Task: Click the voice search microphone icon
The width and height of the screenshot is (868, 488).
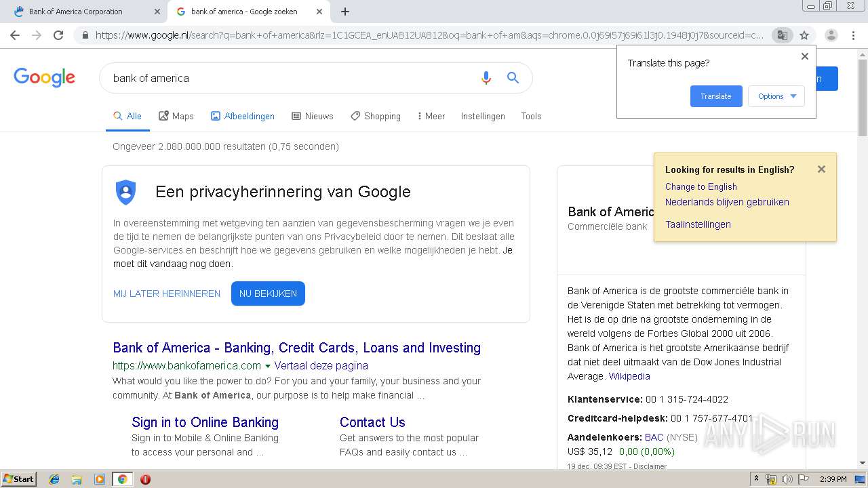Action: (x=486, y=78)
